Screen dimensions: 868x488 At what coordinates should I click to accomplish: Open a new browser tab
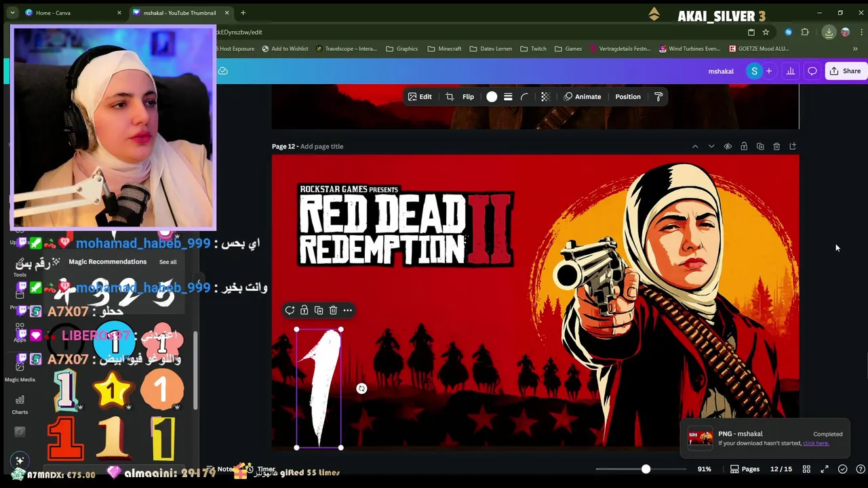pos(243,13)
